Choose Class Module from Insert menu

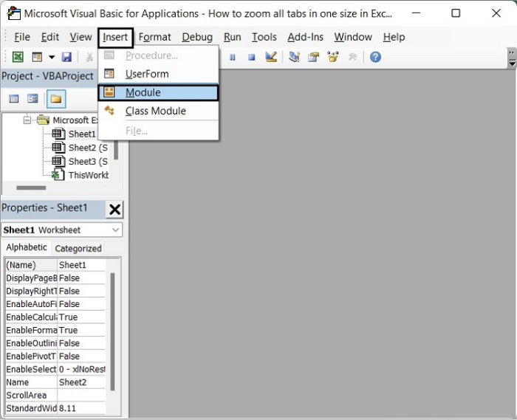coord(158,111)
